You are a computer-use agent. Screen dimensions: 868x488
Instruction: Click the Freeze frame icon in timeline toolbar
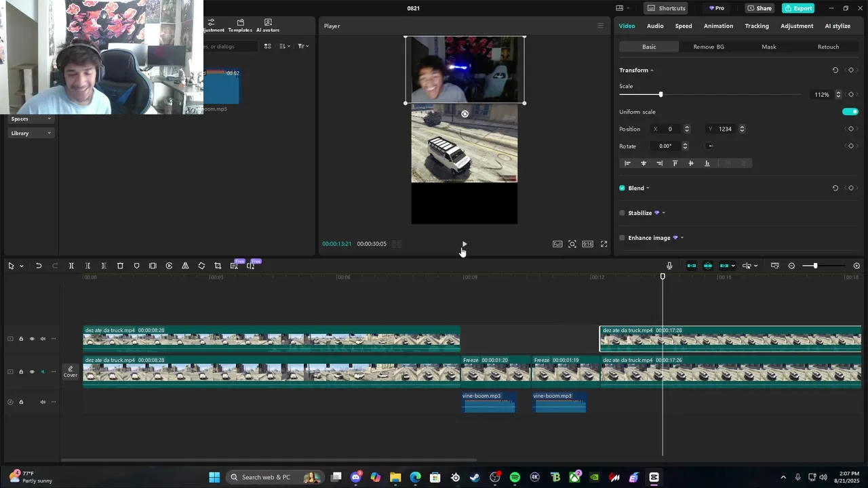[x=153, y=266]
